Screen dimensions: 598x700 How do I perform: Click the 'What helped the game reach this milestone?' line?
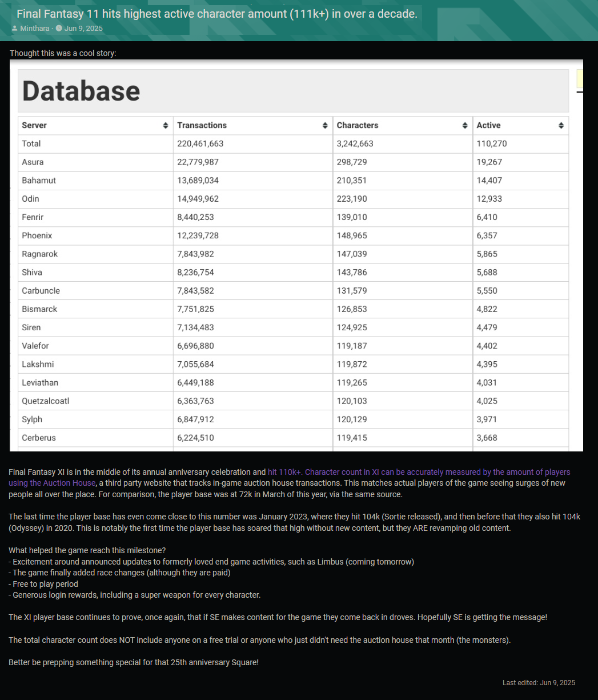pyautogui.click(x=87, y=550)
